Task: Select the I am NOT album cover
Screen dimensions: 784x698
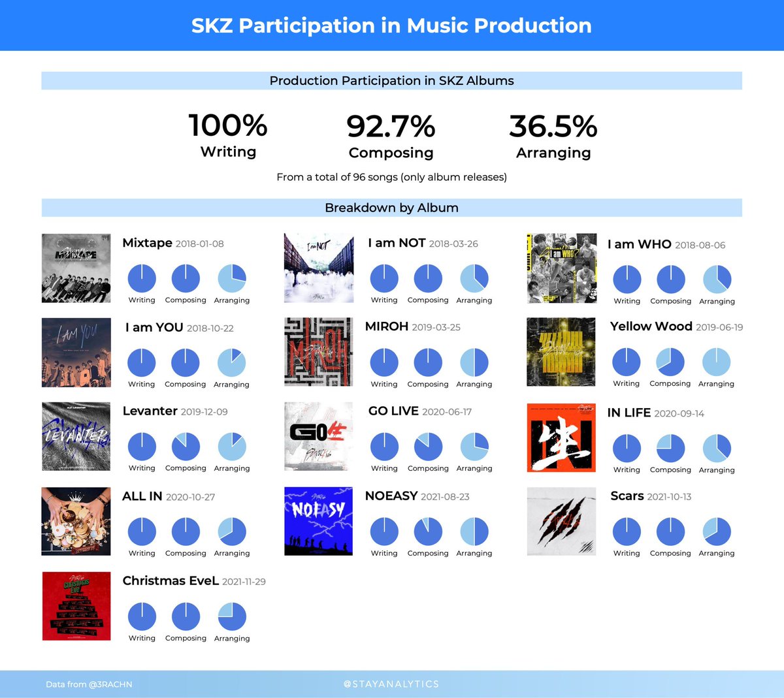Action: pyautogui.click(x=319, y=268)
